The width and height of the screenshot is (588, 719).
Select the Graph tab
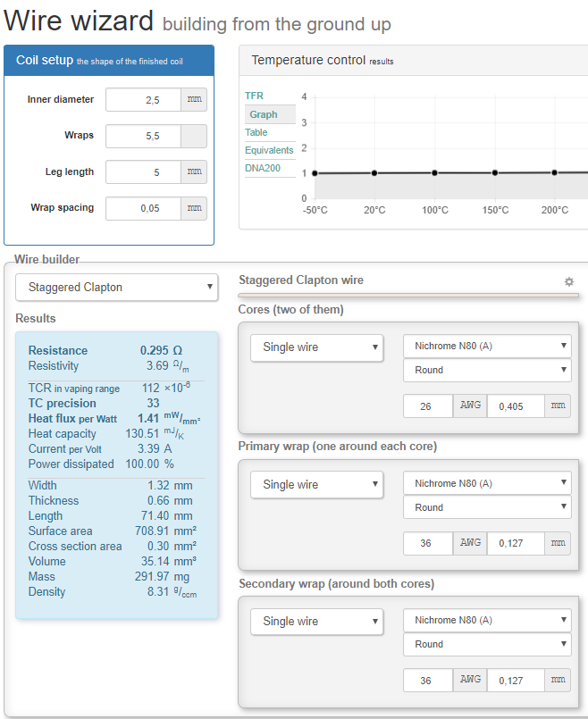264,114
